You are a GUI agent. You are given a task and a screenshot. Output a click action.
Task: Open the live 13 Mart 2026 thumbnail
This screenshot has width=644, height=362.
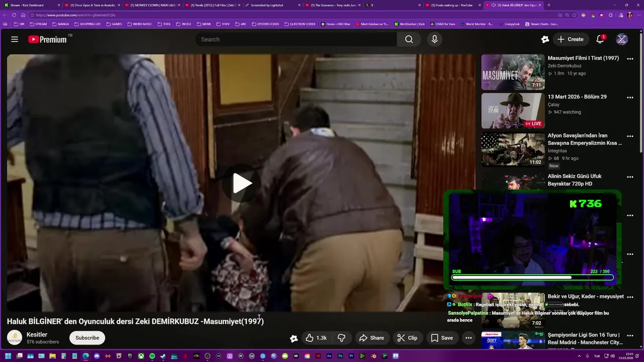[513, 111]
